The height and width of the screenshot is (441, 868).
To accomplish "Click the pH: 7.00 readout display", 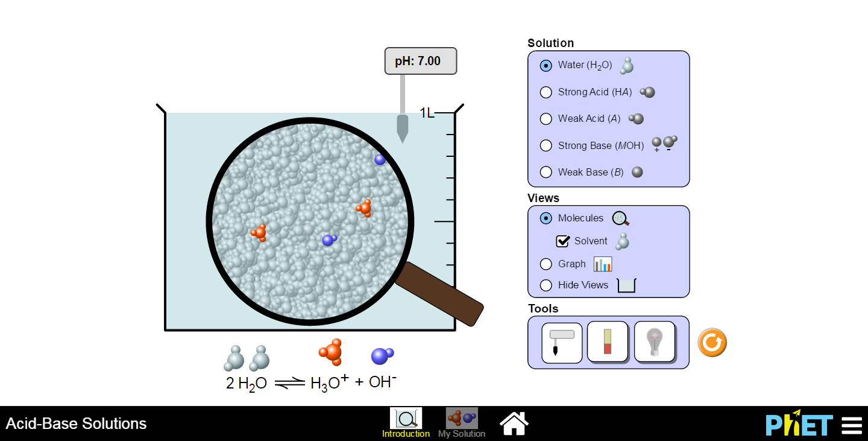I will (x=420, y=60).
